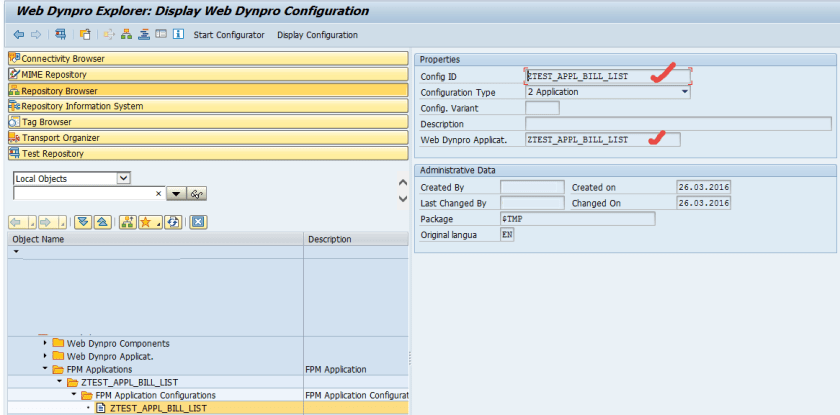
Task: Click the Expand All nodes icon
Action: (x=83, y=221)
